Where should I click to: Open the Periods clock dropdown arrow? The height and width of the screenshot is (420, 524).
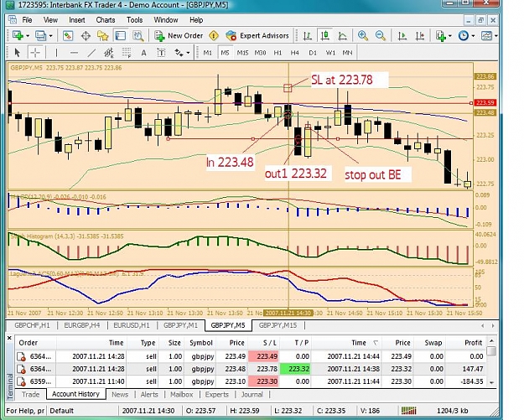(473, 36)
